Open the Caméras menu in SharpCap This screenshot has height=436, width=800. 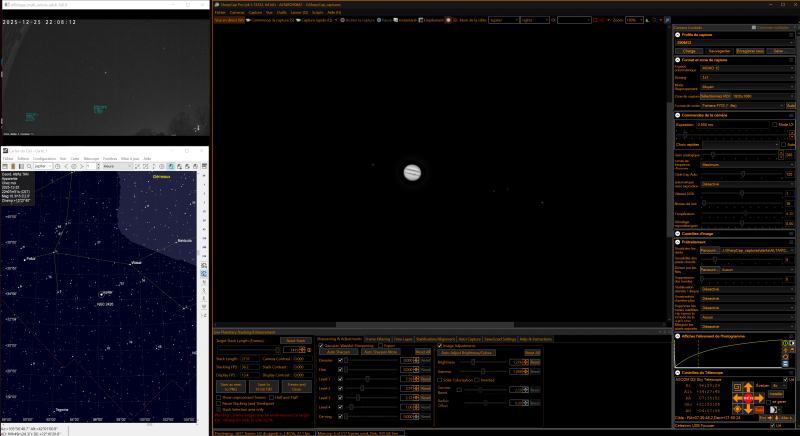click(x=237, y=12)
